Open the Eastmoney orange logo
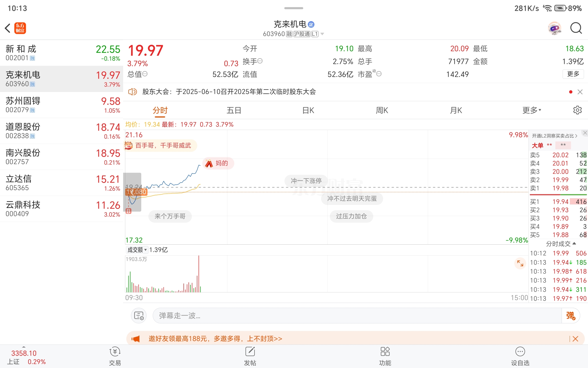Viewport: 588px width, 368px height. [x=20, y=28]
